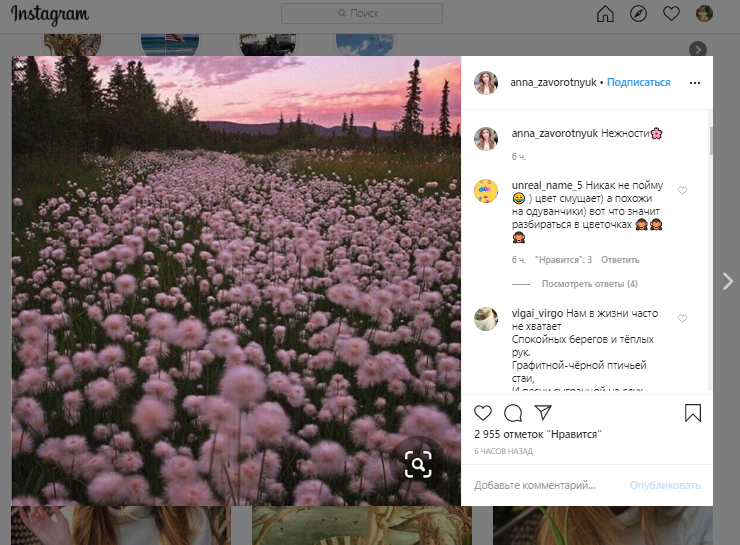Viewport: 740px width, 545px height.
Task: Click "Ответить" under unreal_name_5's comment
Action: (620, 260)
